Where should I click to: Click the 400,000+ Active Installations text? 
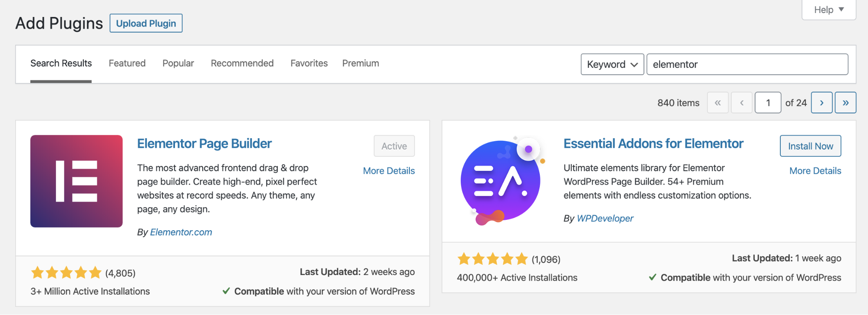tap(517, 277)
